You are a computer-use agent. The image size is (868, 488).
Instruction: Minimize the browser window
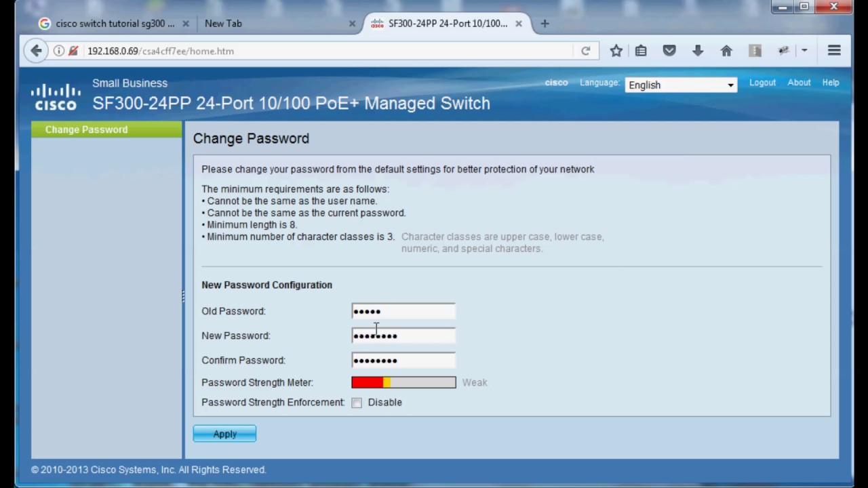784,6
